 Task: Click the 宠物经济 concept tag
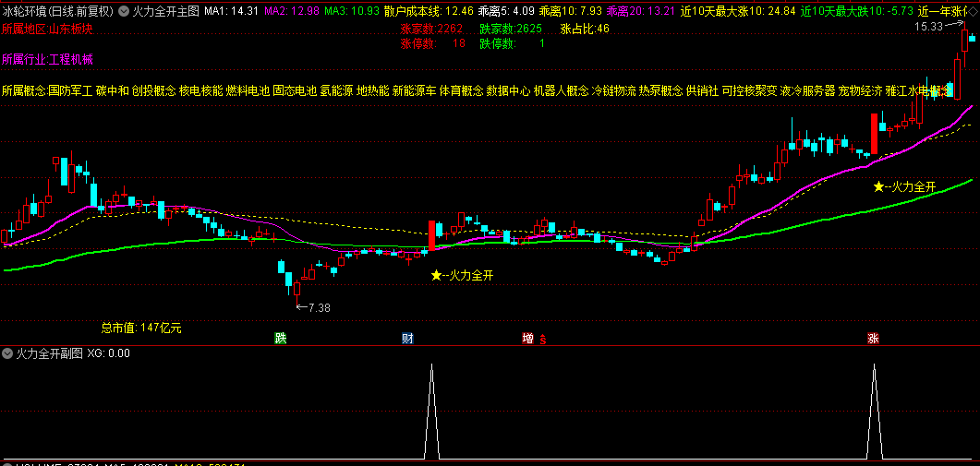point(860,90)
